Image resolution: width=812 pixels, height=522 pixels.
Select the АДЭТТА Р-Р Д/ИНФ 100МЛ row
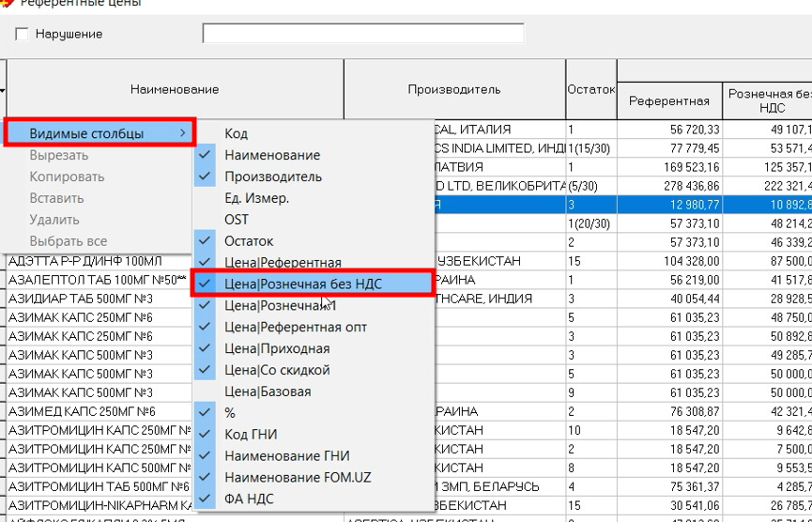pos(85,261)
